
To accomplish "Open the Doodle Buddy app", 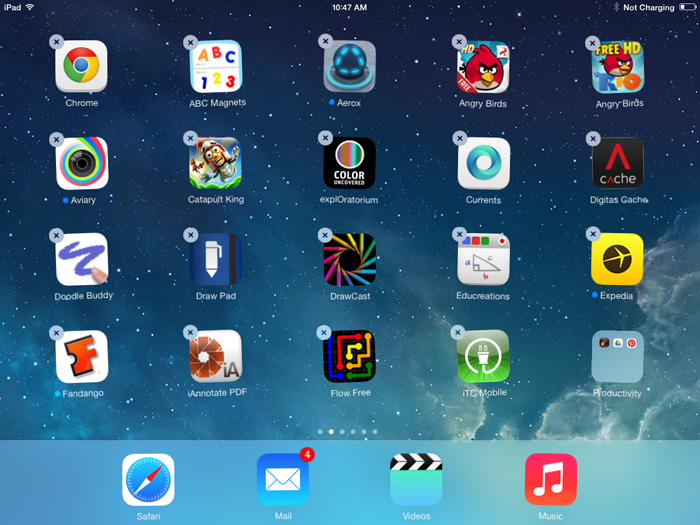I will pos(82,259).
